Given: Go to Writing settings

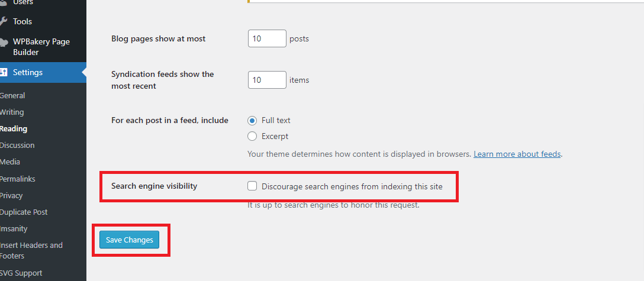Looking at the screenshot, I should [12, 112].
